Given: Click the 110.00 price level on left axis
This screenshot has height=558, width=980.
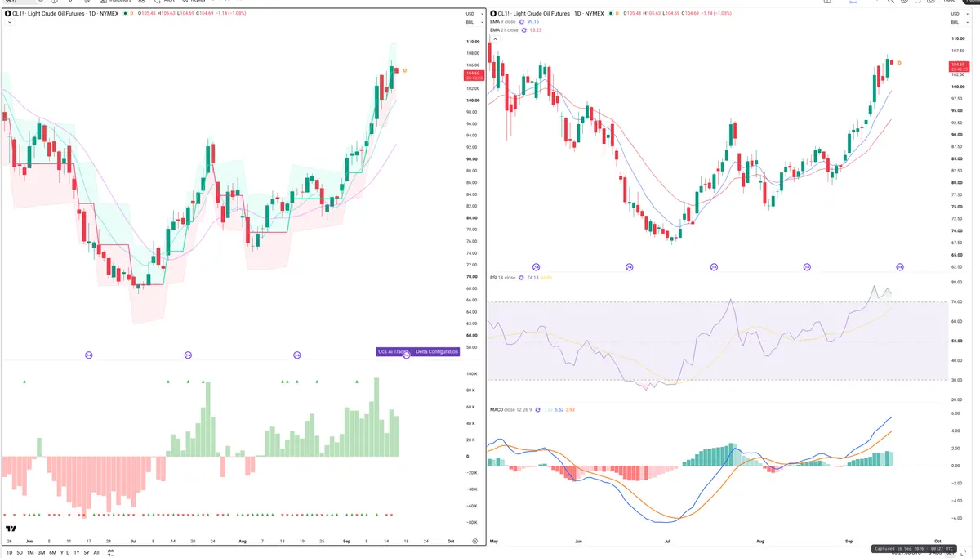Looking at the screenshot, I should (x=473, y=42).
